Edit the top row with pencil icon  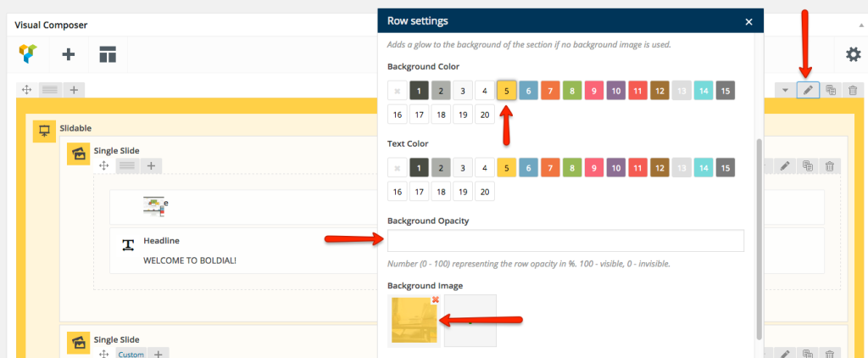(x=808, y=90)
